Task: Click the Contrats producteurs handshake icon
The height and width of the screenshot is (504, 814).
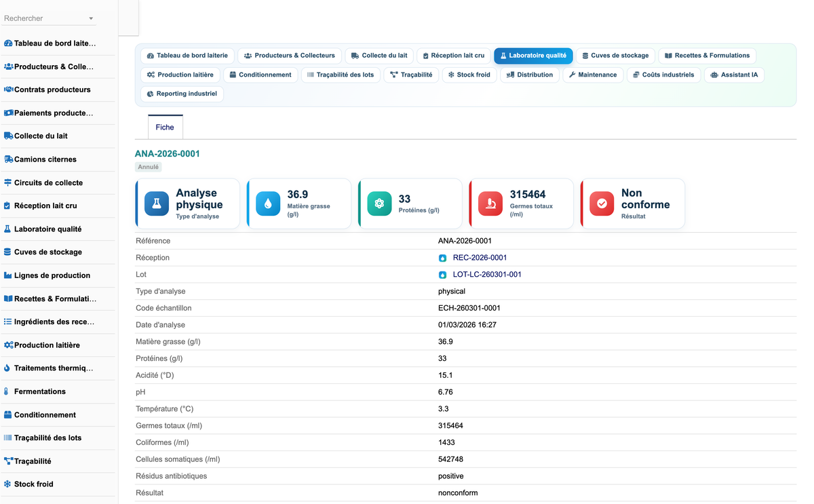Action: coord(8,90)
